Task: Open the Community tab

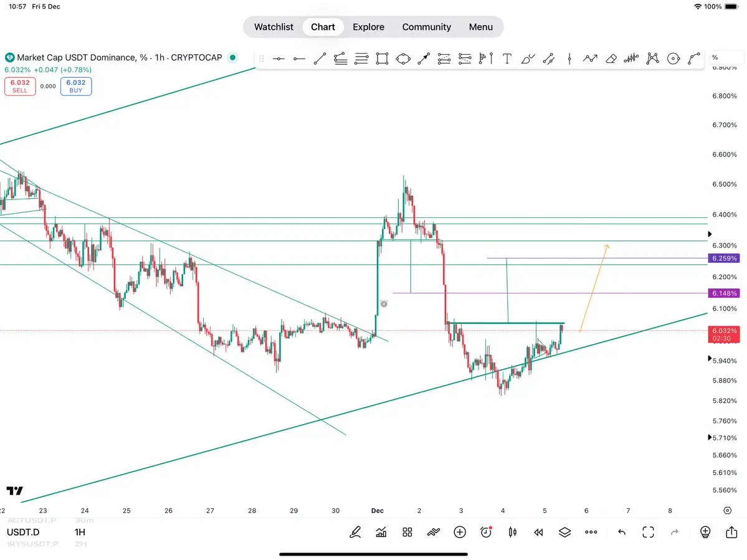Action: pyautogui.click(x=426, y=27)
